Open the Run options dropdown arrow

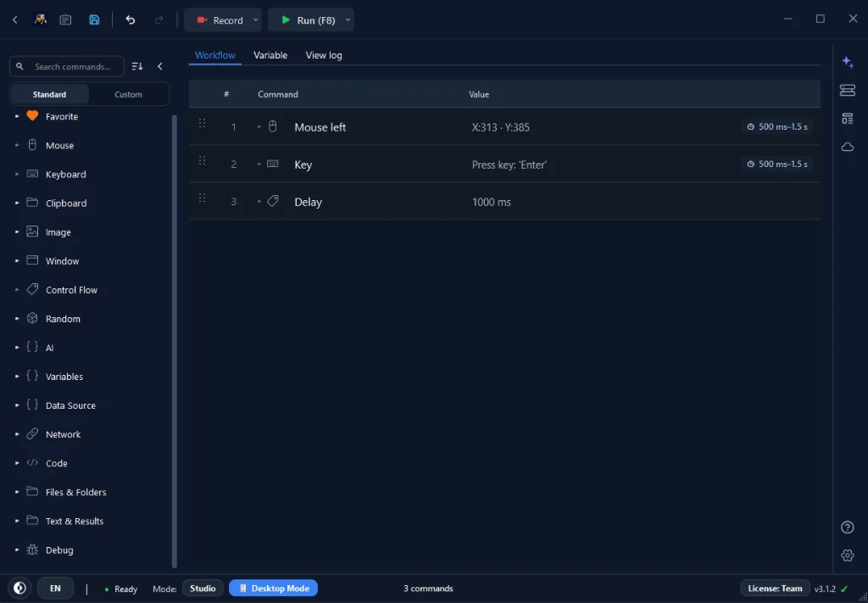point(348,20)
